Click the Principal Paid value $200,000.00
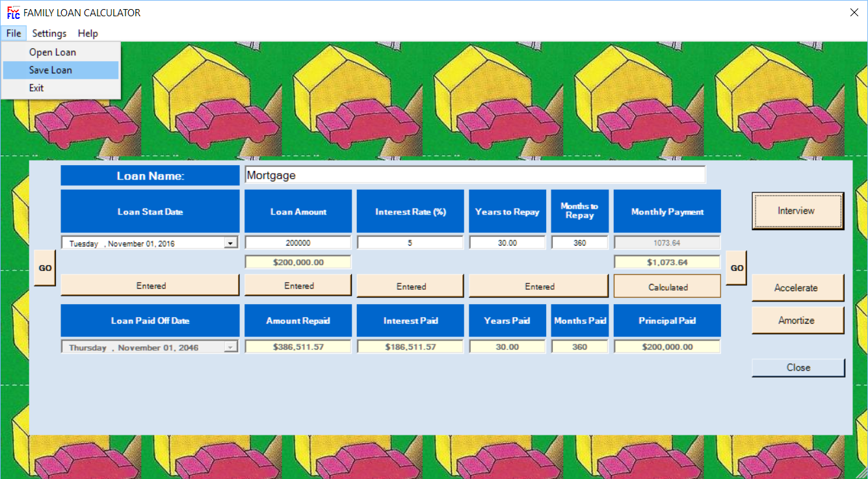Image resolution: width=868 pixels, height=479 pixels. point(667,346)
